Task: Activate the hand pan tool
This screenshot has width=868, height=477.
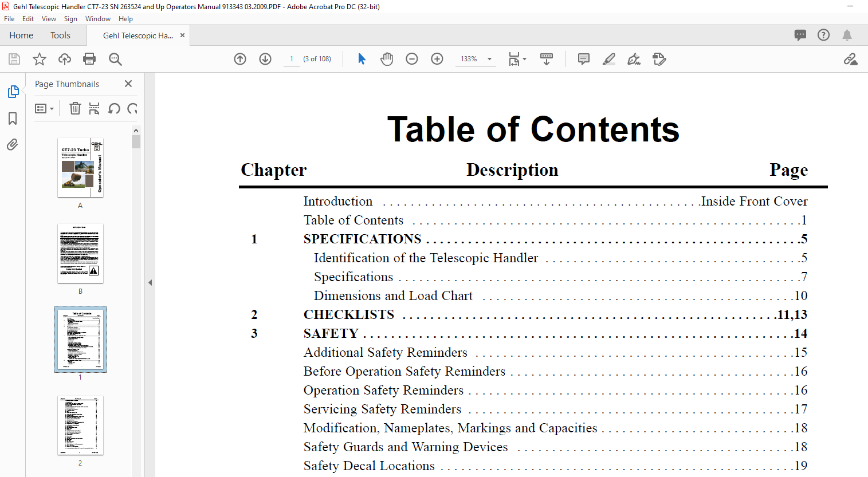Action: click(387, 59)
